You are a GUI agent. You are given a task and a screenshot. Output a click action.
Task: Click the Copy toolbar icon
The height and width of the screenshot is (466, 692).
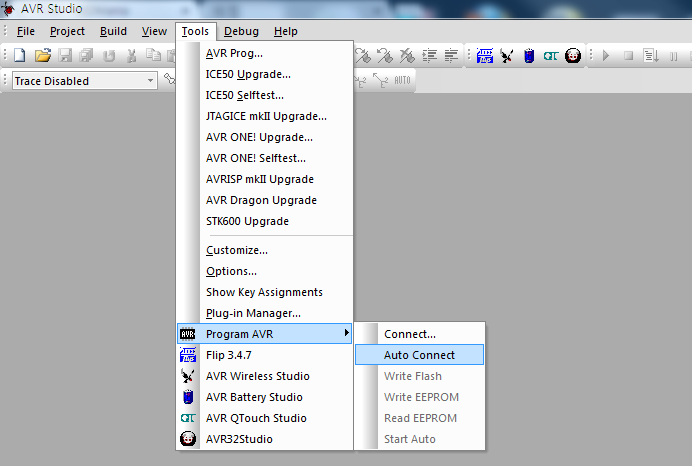pyautogui.click(x=153, y=55)
